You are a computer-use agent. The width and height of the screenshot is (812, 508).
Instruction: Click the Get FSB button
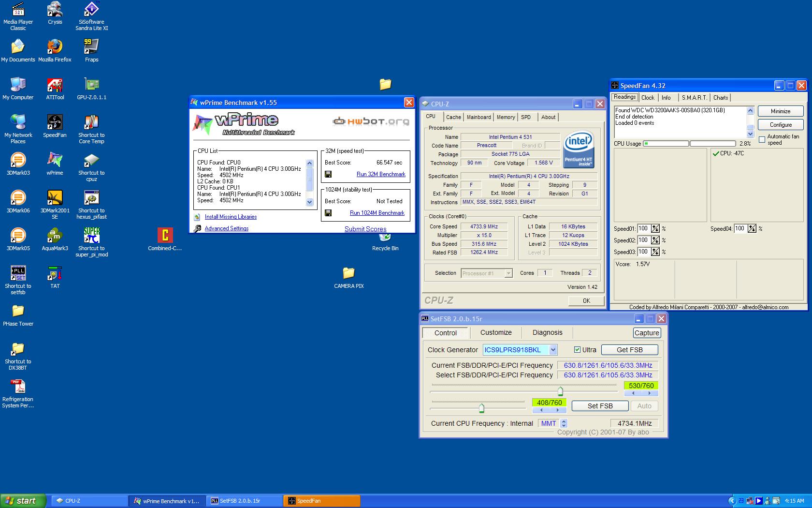tap(630, 350)
